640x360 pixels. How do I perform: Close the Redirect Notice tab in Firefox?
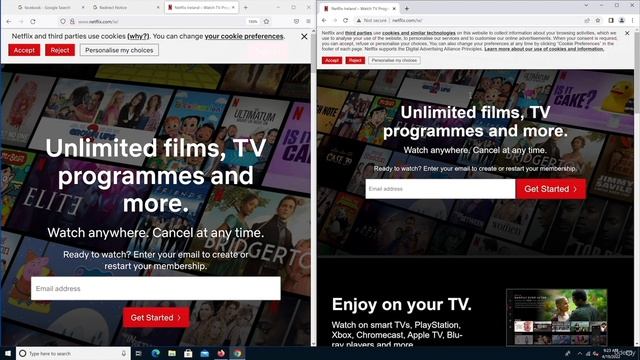[x=158, y=7]
